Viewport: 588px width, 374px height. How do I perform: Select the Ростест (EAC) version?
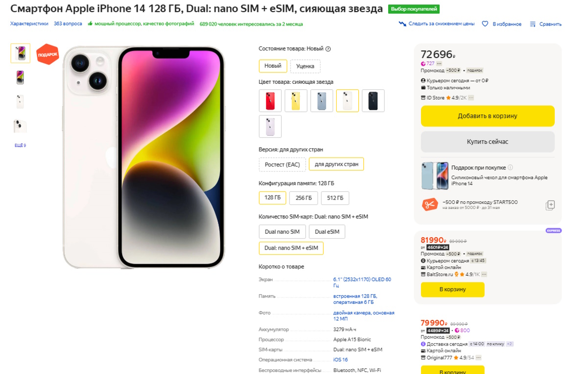coord(282,164)
